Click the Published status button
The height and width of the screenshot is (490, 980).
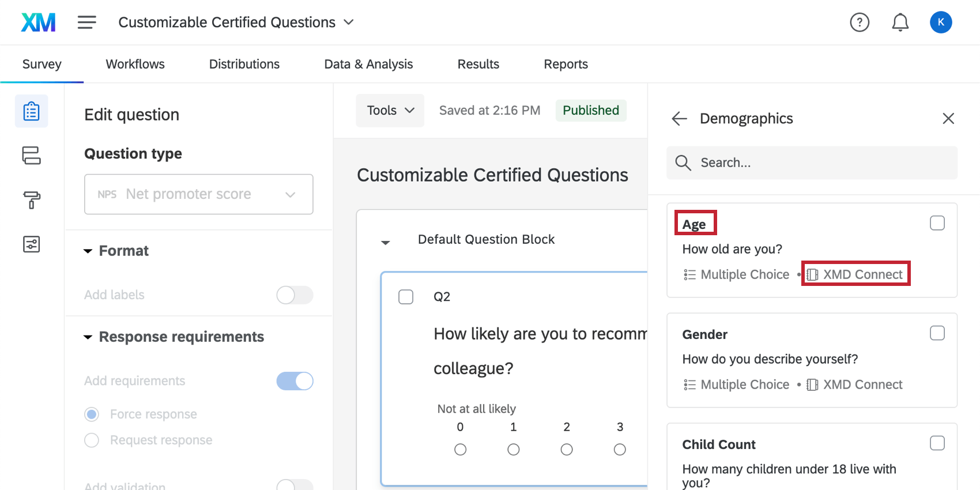[x=590, y=111]
